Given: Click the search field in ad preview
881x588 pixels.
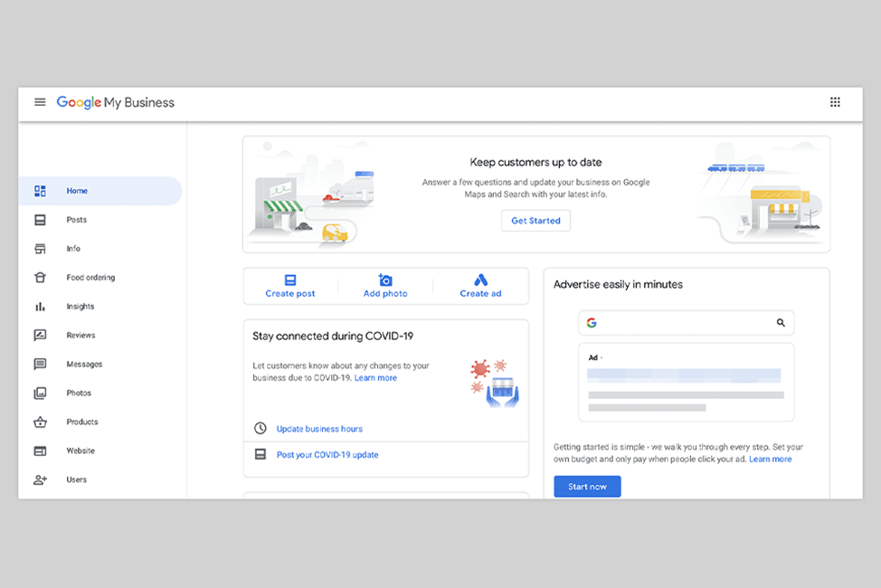Looking at the screenshot, I should [686, 323].
